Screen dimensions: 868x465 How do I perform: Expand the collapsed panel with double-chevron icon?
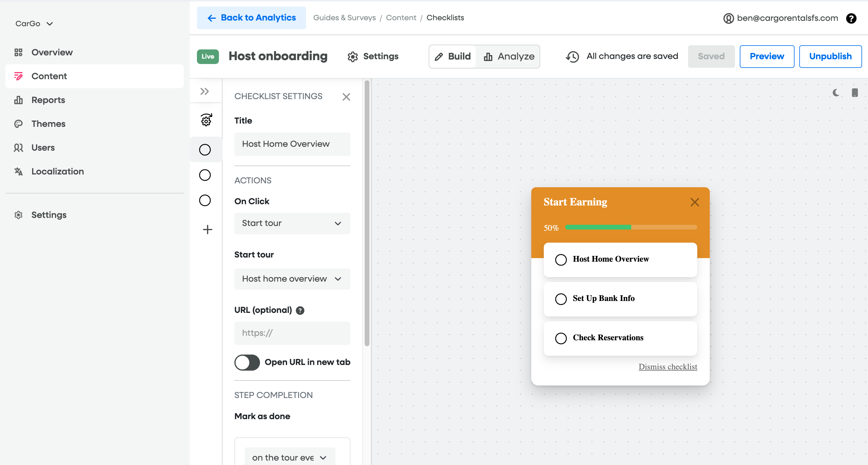(205, 91)
